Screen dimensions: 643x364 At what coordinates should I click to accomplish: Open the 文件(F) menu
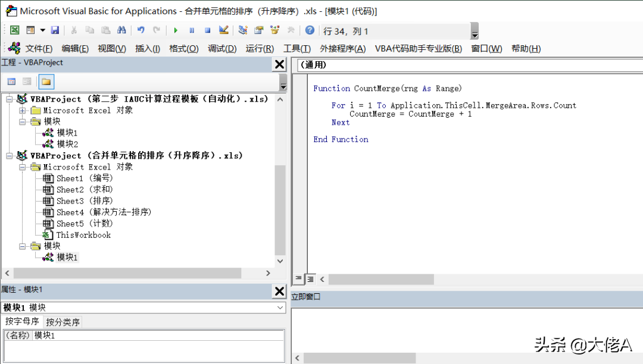point(39,48)
